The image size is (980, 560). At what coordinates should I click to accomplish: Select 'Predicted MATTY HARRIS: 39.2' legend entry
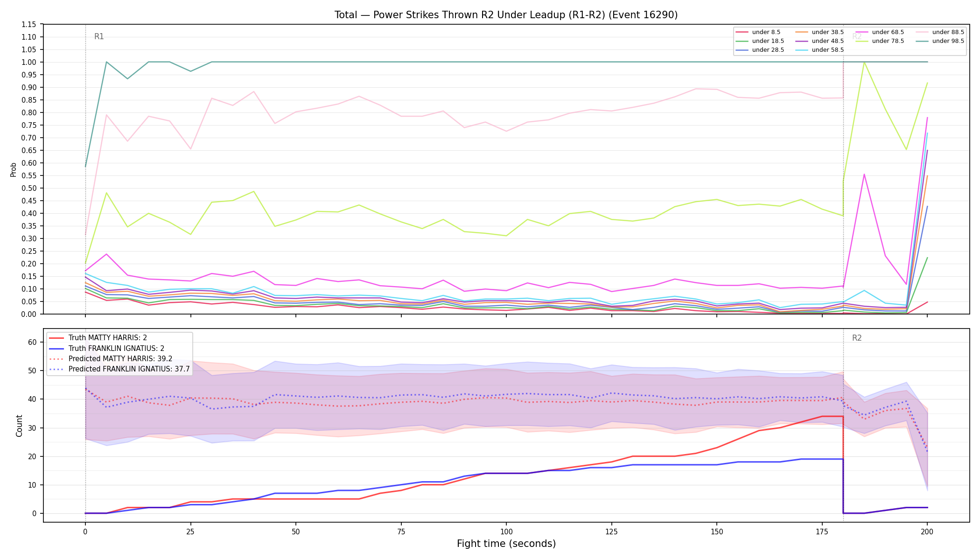(111, 358)
